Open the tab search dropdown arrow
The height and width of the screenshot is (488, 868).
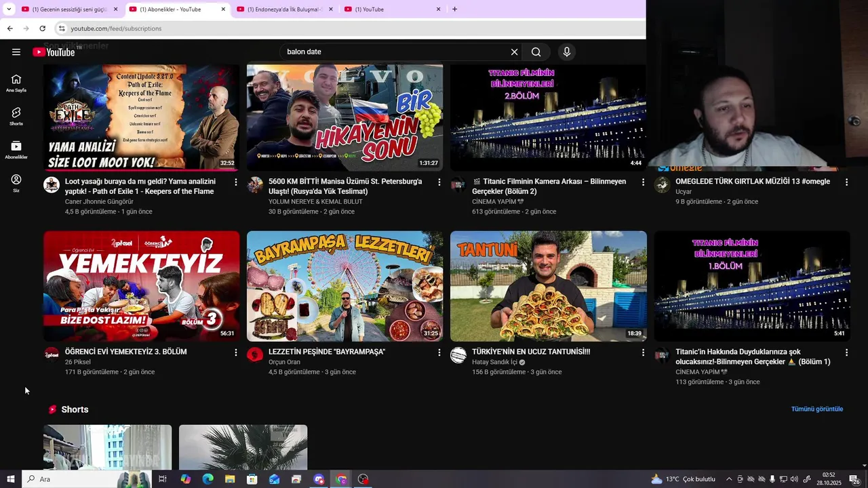coord(9,9)
